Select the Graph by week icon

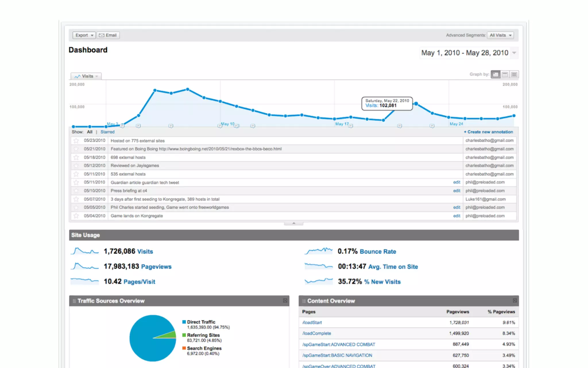click(505, 74)
